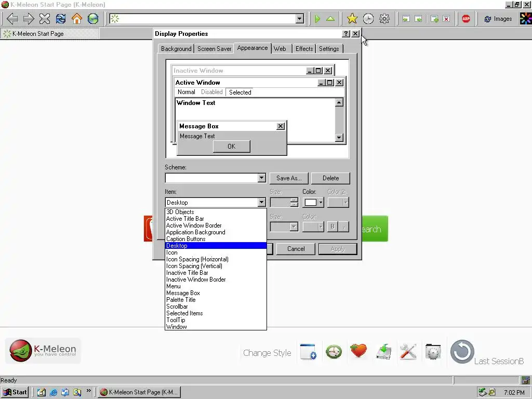Choose Window from Item list
This screenshot has height=399, width=532.
pyautogui.click(x=216, y=327)
